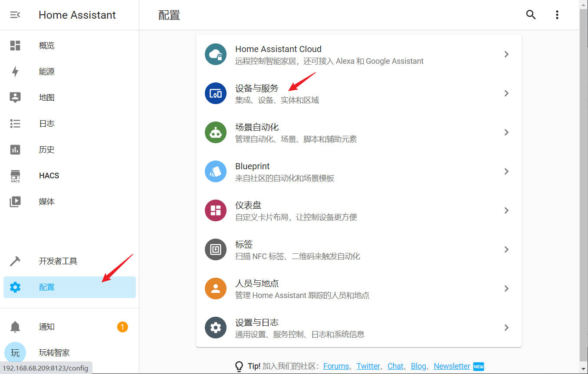588x374 pixels.
Task: Click the 场景自动化 title text
Action: [257, 127]
